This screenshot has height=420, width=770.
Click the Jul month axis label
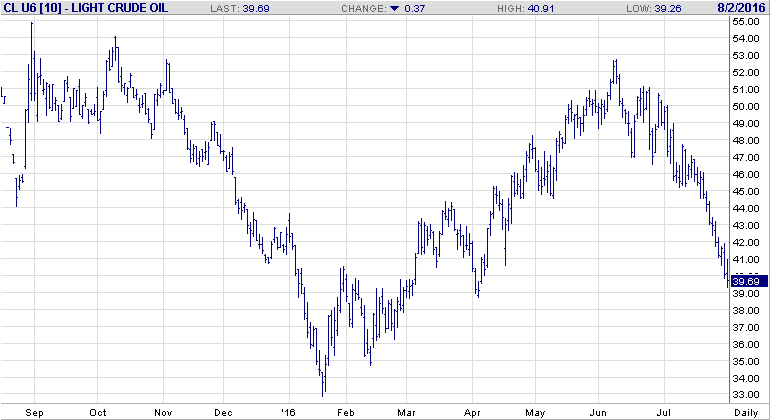(x=660, y=411)
